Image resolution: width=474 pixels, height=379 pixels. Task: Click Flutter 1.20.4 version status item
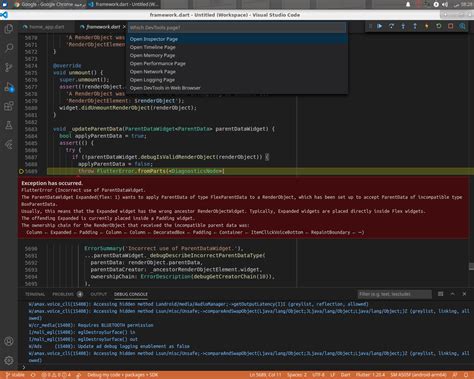[x=370, y=375]
